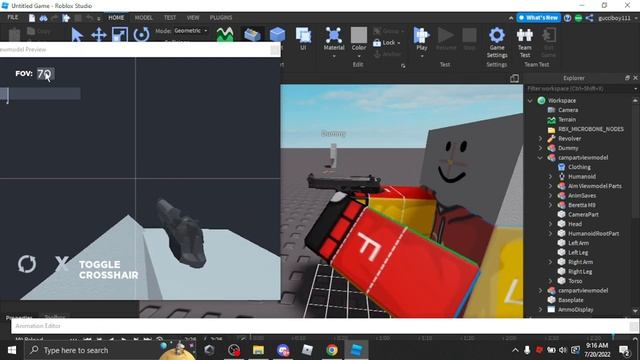
Task: Click the What's New button
Action: click(538, 18)
